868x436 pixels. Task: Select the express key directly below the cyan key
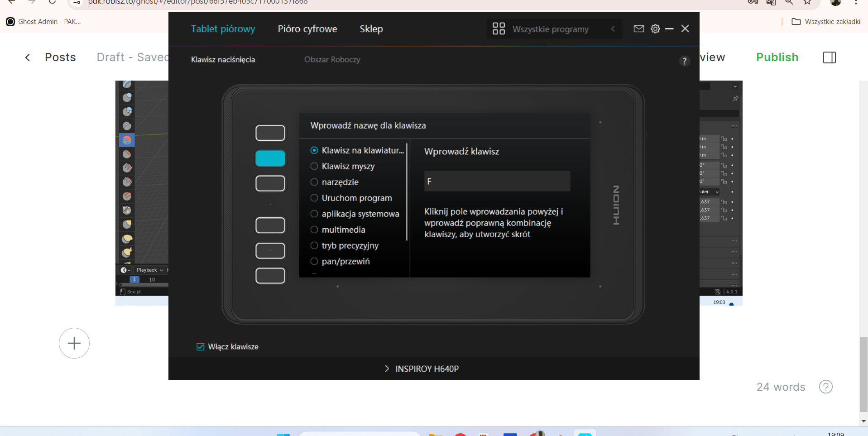pyautogui.click(x=270, y=184)
